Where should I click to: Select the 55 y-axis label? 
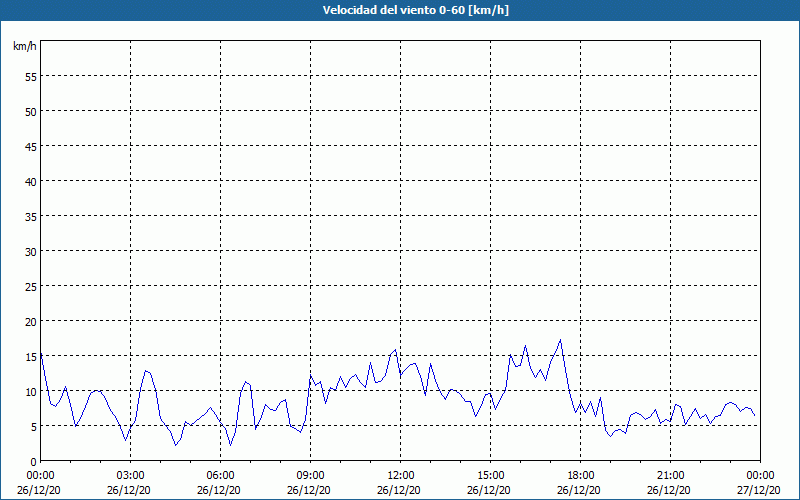(31, 77)
